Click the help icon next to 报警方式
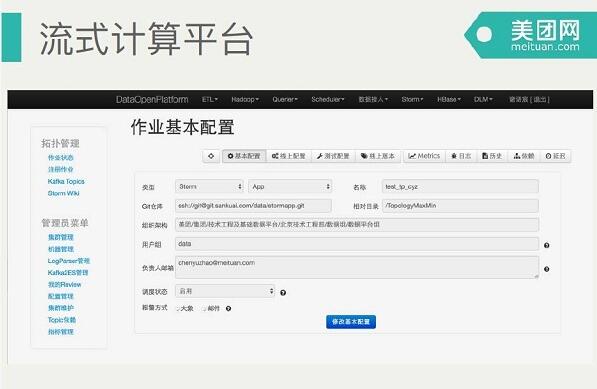The width and height of the screenshot is (597, 389). tap(228, 309)
